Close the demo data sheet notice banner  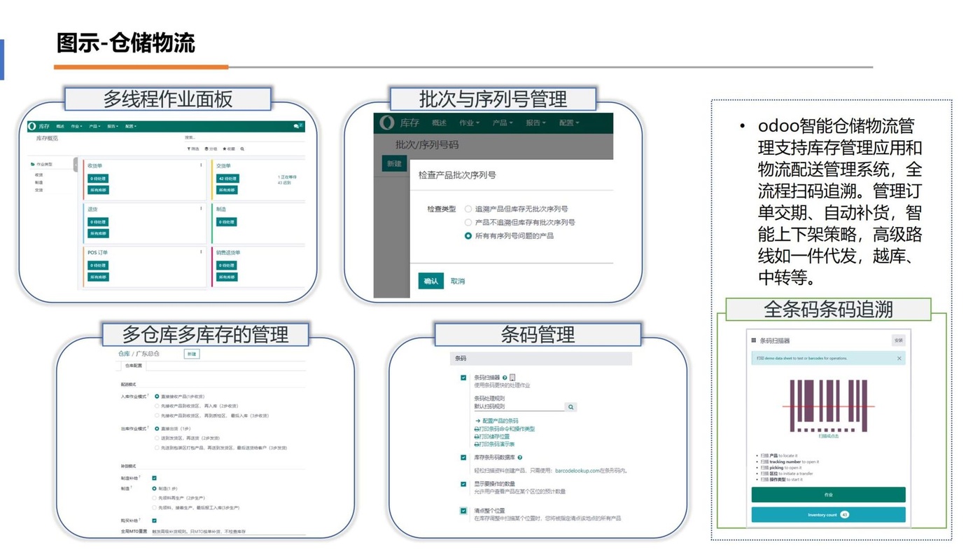point(899,359)
